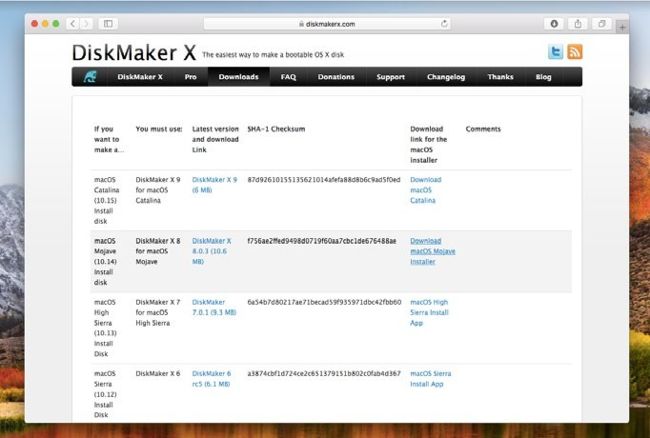Open the Twitter icon link
The image size is (650, 438).
(x=555, y=52)
